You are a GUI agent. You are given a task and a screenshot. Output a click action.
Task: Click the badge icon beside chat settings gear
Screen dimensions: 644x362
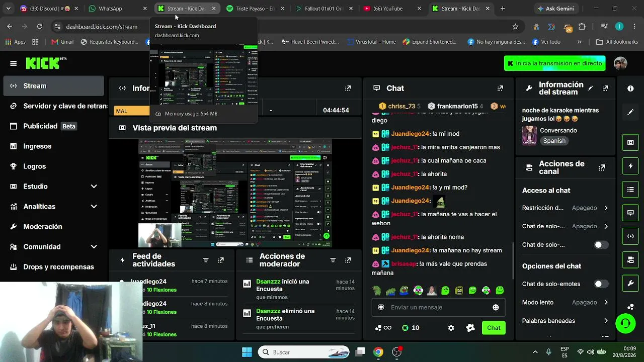point(470,328)
